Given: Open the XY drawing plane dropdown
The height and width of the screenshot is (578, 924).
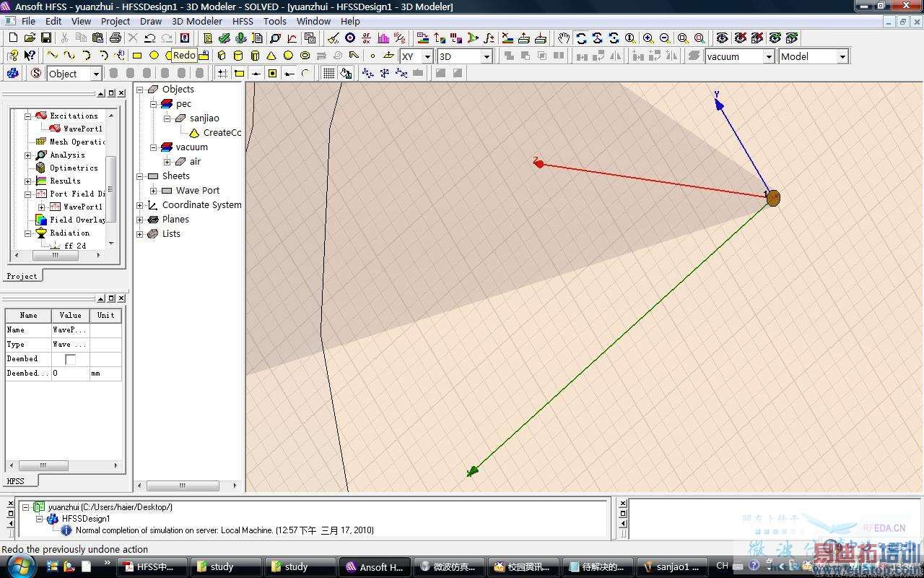Looking at the screenshot, I should click(x=427, y=56).
